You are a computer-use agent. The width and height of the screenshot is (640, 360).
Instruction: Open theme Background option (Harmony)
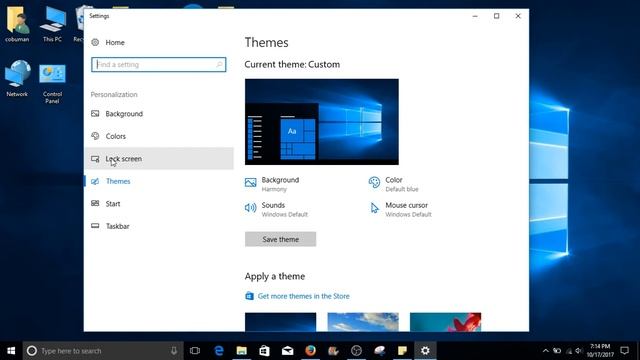(273, 184)
